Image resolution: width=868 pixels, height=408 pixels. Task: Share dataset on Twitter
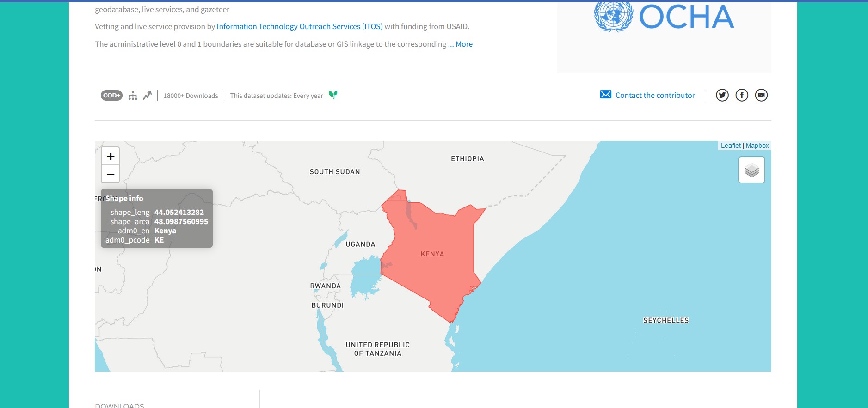click(x=722, y=95)
